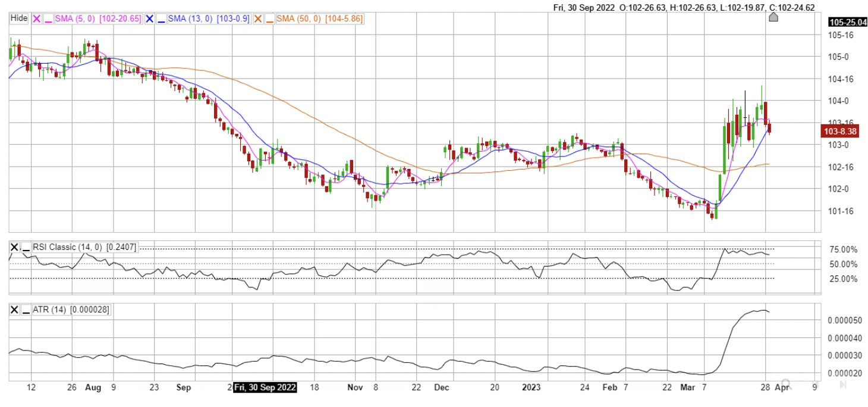Jump to latest bar with skip-to-end icon
The width and height of the screenshot is (868, 407).
point(842,384)
